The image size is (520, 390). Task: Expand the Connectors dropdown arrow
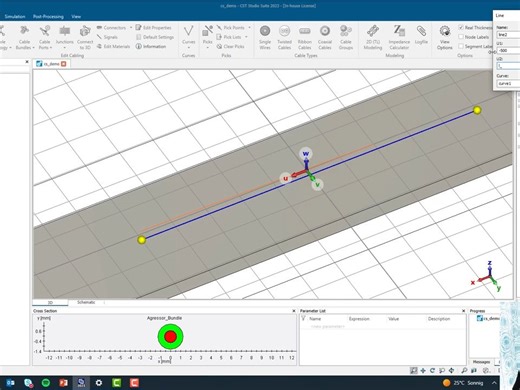131,28
